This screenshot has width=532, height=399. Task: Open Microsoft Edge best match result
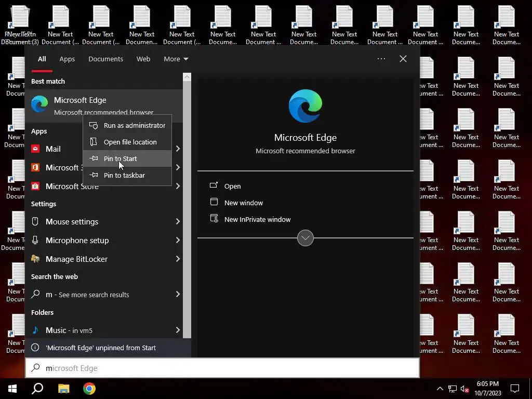pyautogui.click(x=104, y=105)
